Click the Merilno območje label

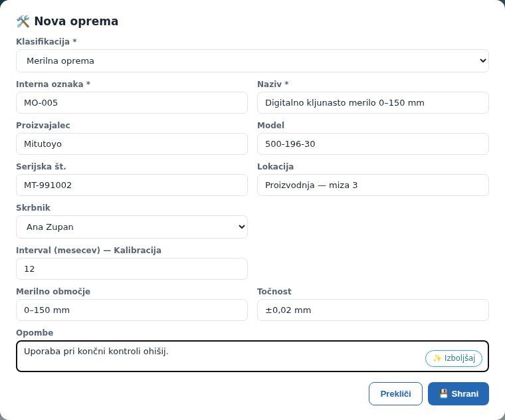pos(53,292)
